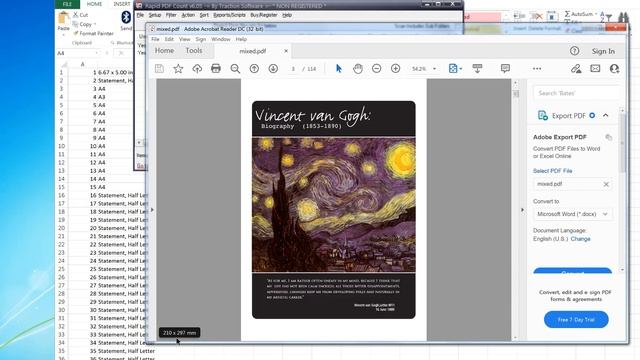This screenshot has height=360, width=640.
Task: Open the fit page options dropdown arrow
Action: click(461, 69)
